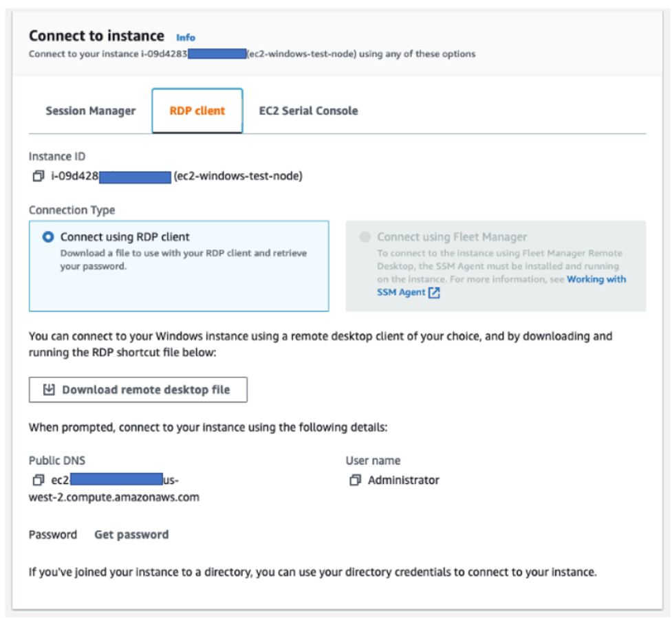
Task: Click the Connect to instance heading
Action: 96,36
